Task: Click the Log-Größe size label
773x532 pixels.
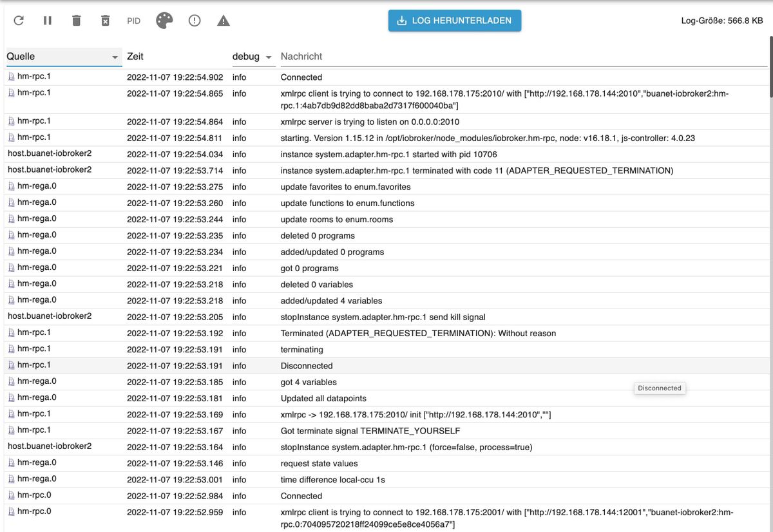Action: [721, 21]
